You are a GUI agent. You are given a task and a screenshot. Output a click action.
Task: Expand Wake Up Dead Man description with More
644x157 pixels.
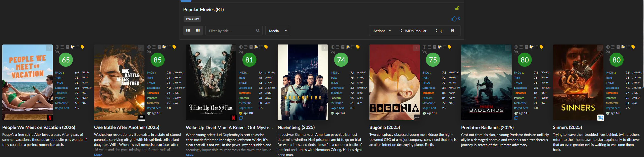(x=190, y=155)
